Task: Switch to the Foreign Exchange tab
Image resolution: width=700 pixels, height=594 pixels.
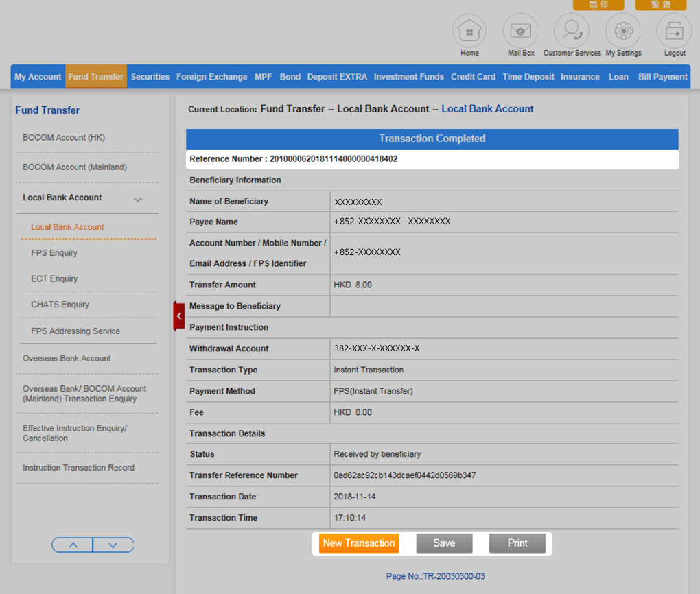Action: (211, 77)
